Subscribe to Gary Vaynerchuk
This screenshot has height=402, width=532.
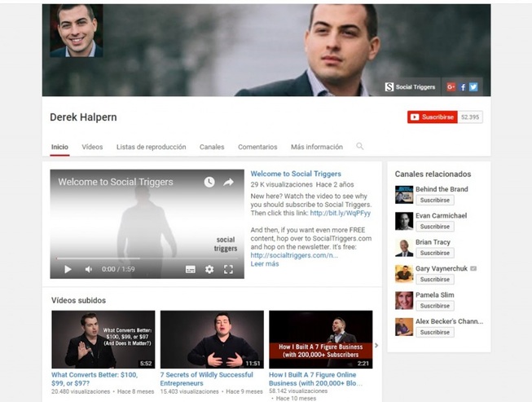coord(435,280)
